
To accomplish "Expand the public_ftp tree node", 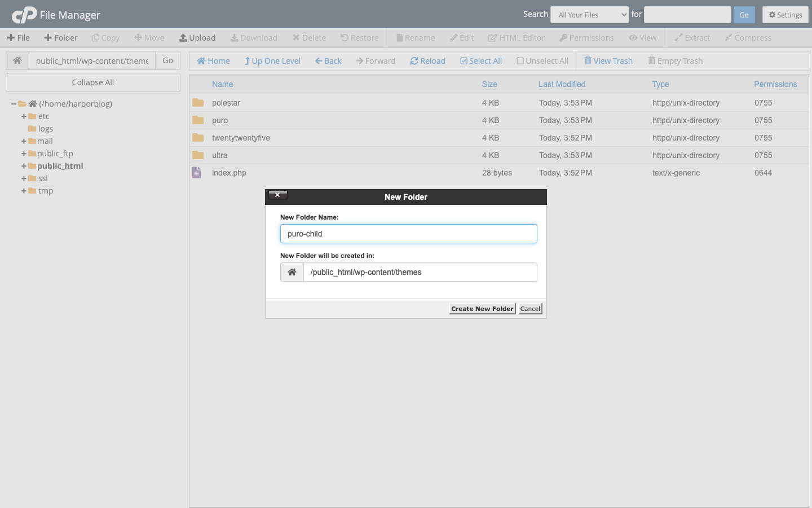I will 24,154.
